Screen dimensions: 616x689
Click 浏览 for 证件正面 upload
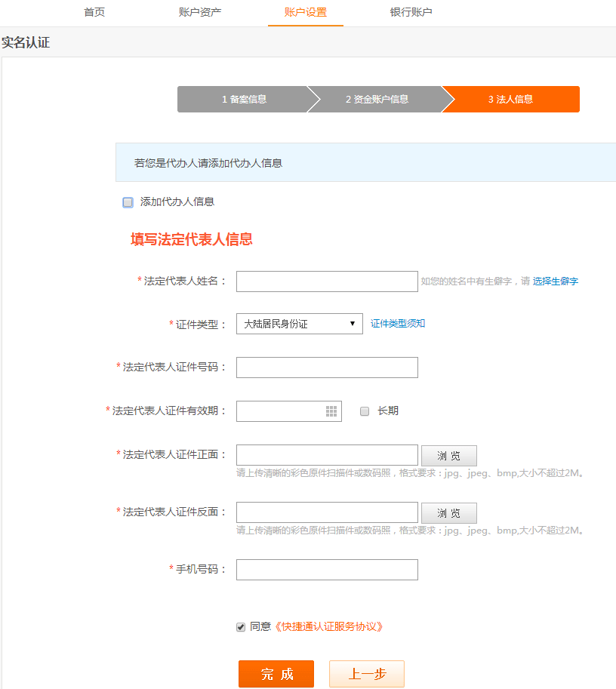click(x=449, y=456)
